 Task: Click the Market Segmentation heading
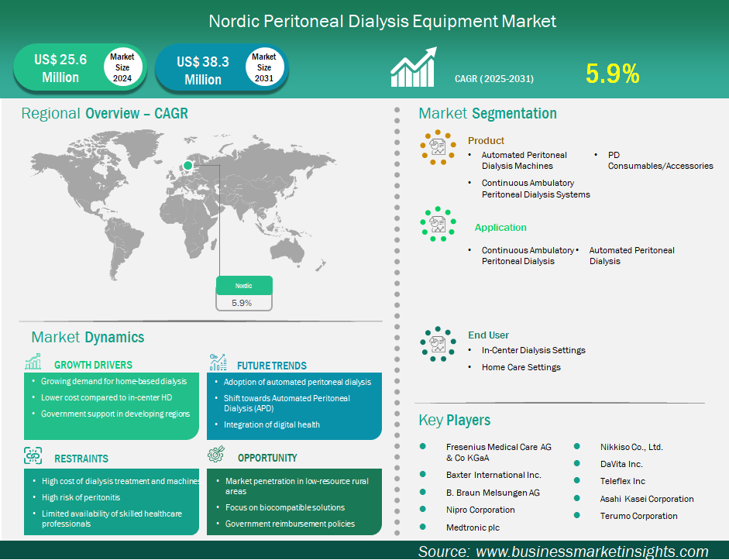(488, 113)
